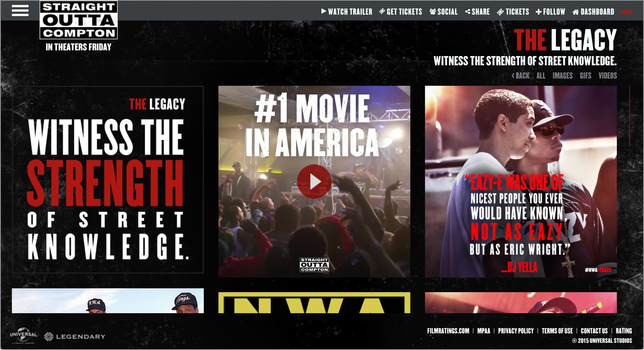644x350 pixels.
Task: Open the hamburger menu icon
Action: (x=20, y=11)
